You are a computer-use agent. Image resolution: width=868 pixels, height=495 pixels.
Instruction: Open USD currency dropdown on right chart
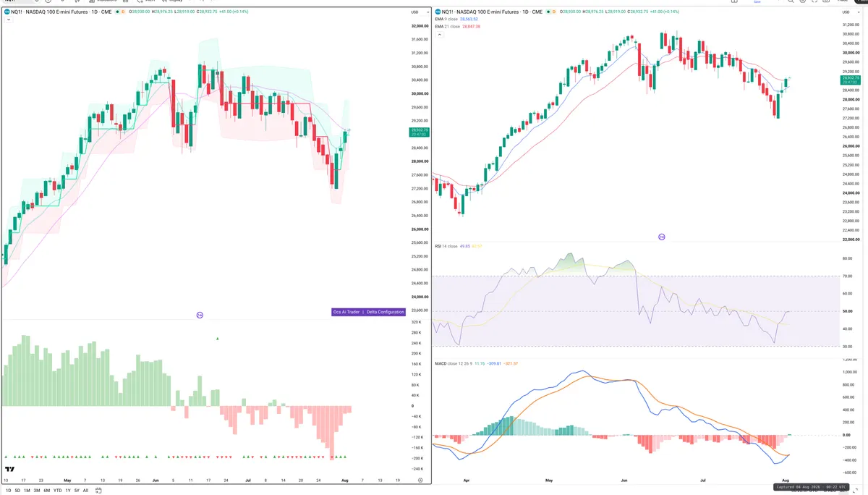[x=851, y=12]
